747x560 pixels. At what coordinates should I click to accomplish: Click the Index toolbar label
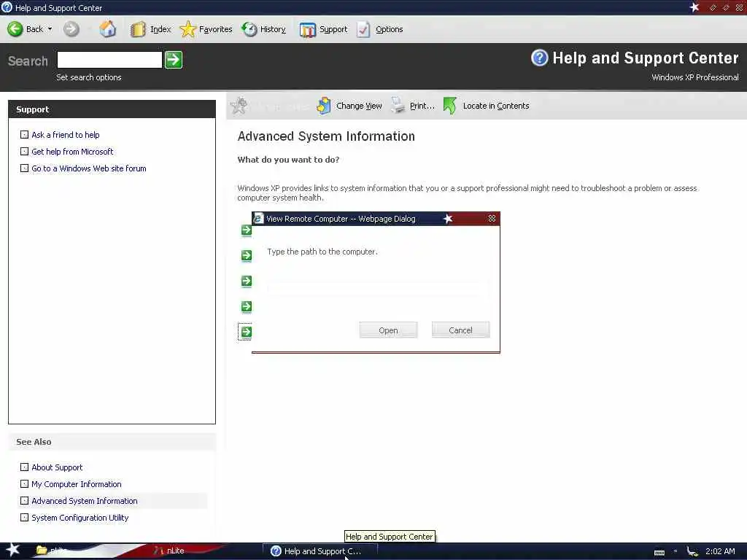pos(160,29)
